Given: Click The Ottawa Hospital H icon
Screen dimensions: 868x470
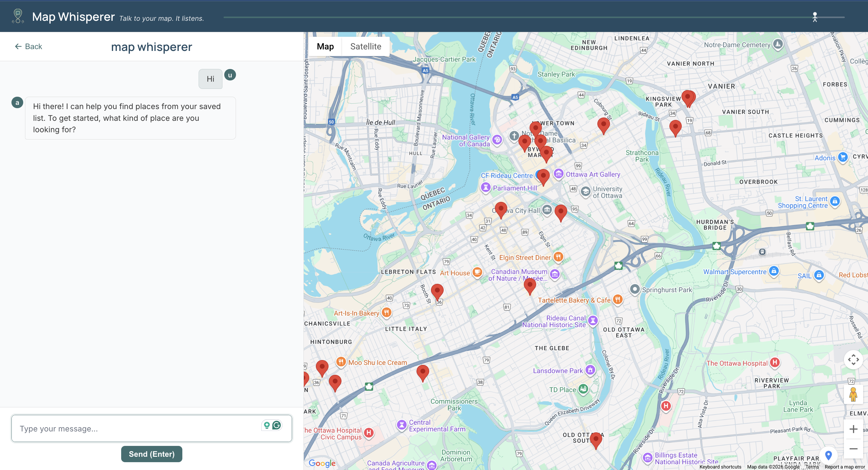Looking at the screenshot, I should [775, 362].
